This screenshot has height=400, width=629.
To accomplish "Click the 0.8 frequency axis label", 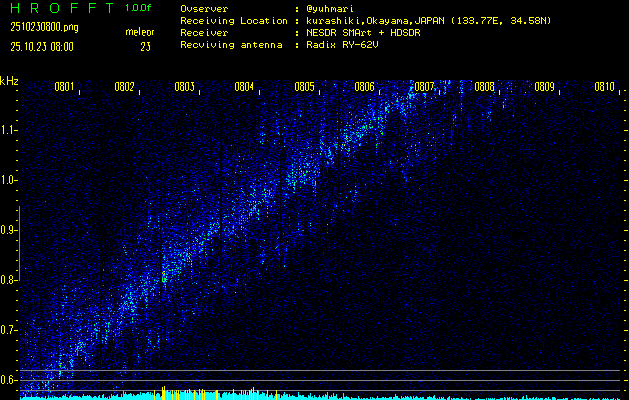I will click(x=9, y=280).
